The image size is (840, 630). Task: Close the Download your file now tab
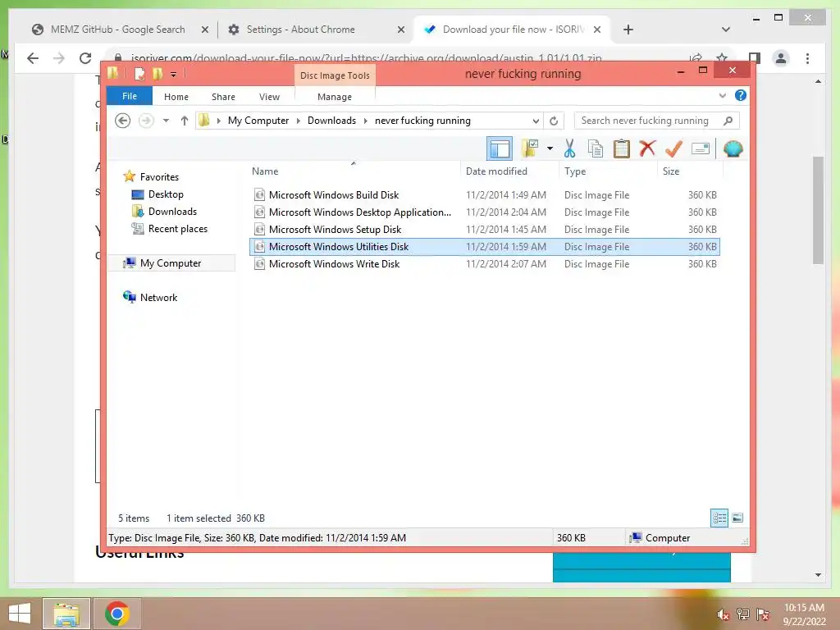click(x=597, y=30)
